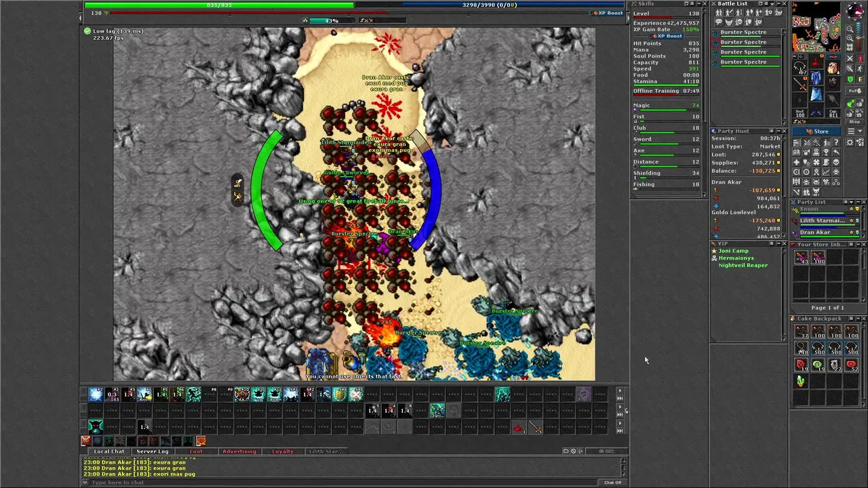This screenshot has width=868, height=488.
Task: Click the green rune stack in Cake Backpack
Action: (x=818, y=365)
